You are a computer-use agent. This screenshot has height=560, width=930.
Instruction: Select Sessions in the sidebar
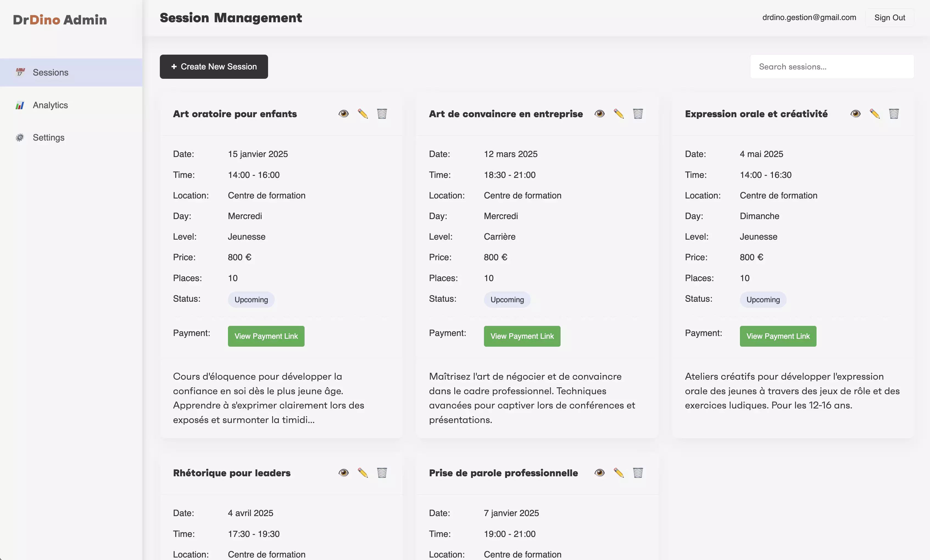(50, 72)
